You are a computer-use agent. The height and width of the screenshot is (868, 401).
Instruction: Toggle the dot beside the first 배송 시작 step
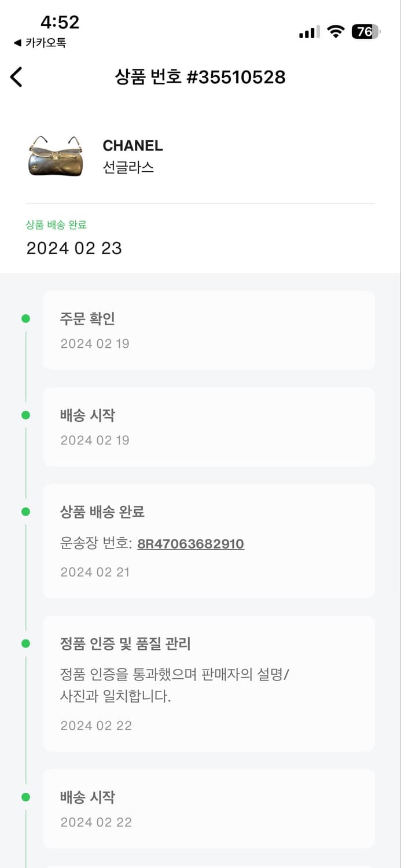click(25, 415)
